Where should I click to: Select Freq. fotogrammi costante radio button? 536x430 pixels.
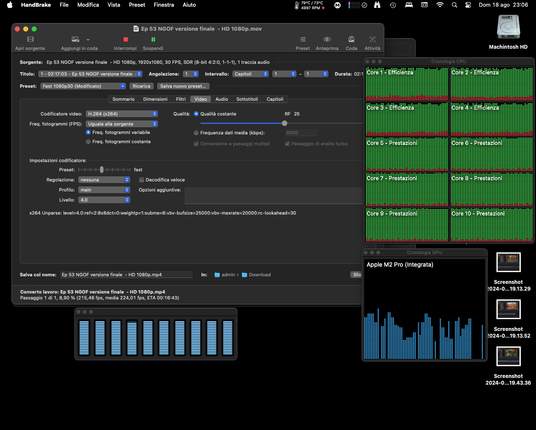tap(88, 142)
